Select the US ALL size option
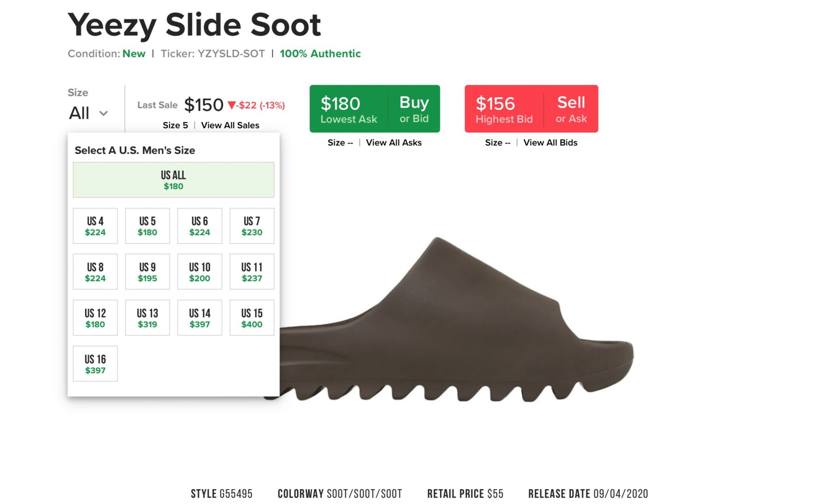Image resolution: width=840 pixels, height=504 pixels. coord(173,180)
